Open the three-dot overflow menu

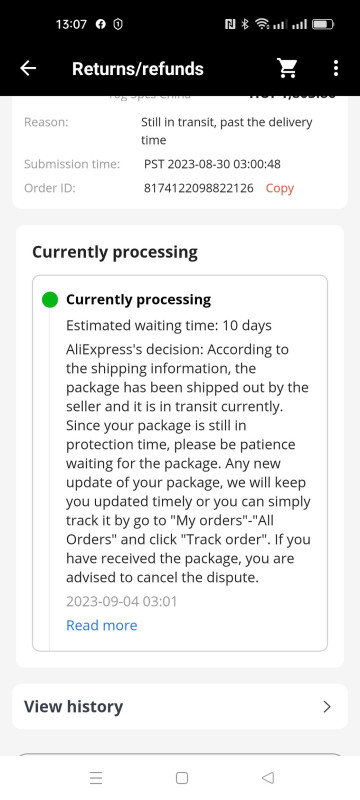point(336,68)
